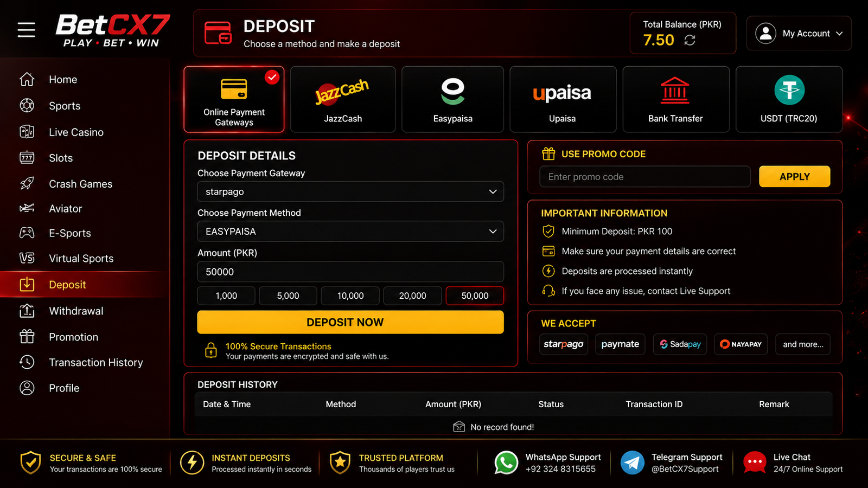Click the Crash Games rocket icon

coord(27,183)
